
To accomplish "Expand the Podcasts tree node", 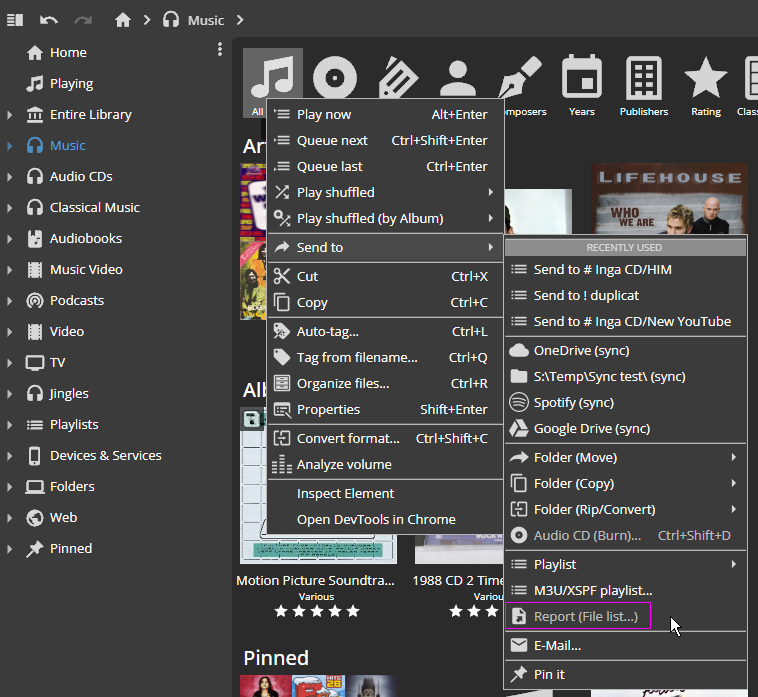I will point(10,301).
